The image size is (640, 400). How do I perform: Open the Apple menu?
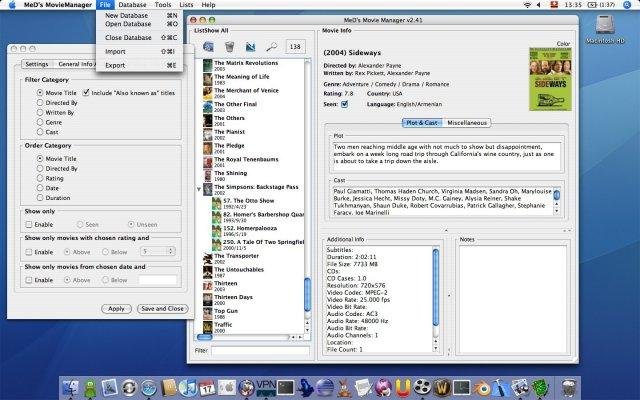[12, 4]
